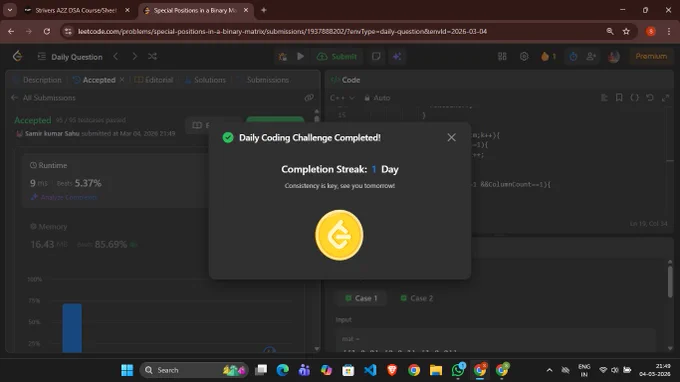
Task: Select test Case 2 tab
Action: (416, 298)
